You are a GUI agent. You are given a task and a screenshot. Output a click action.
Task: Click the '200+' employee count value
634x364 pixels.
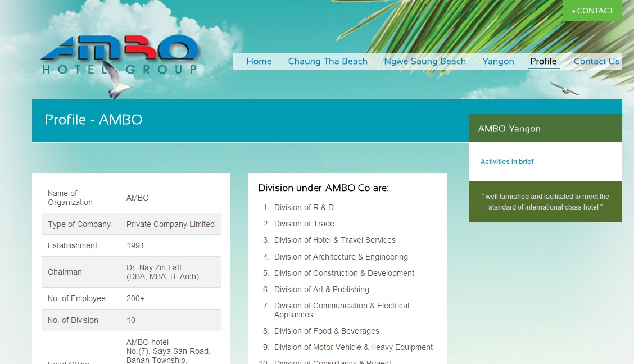coord(135,298)
